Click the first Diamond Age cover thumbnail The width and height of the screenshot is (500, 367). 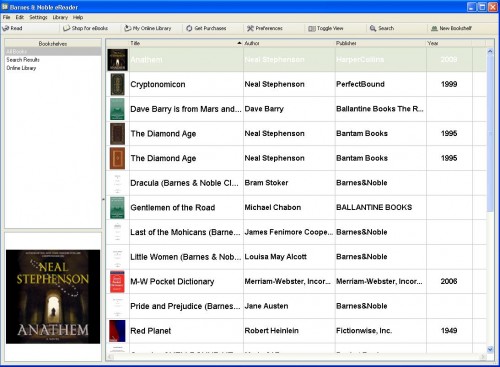[x=117, y=134]
